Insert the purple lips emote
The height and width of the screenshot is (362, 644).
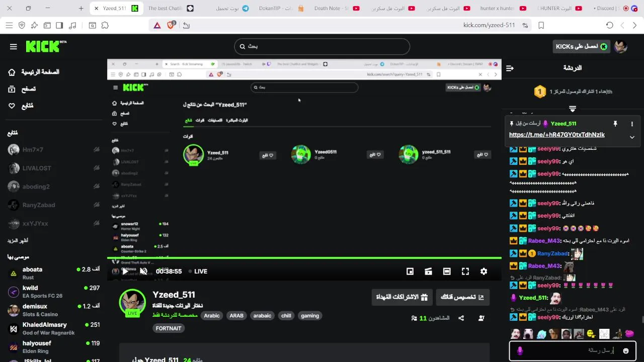click(629, 334)
